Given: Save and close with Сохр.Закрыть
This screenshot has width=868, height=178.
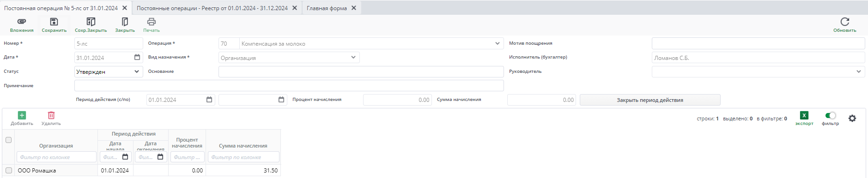Looking at the screenshot, I should coord(91,22).
